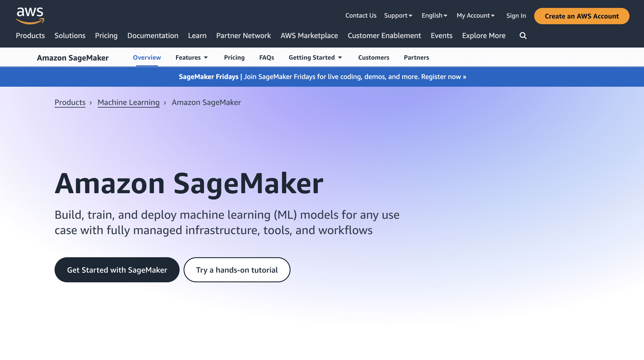
Task: Open the Explore More menu
Action: [x=484, y=36]
